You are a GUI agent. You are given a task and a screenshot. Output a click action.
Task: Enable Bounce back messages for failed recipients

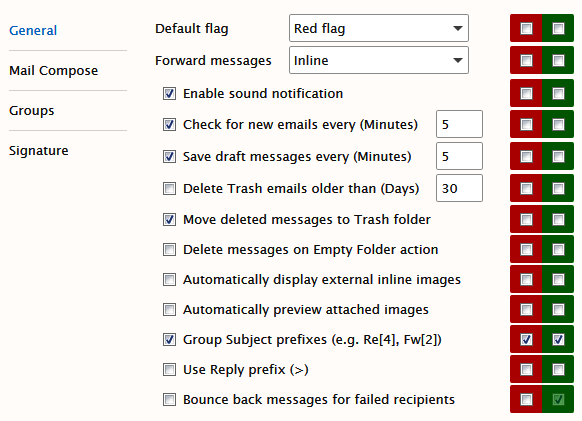tap(169, 400)
